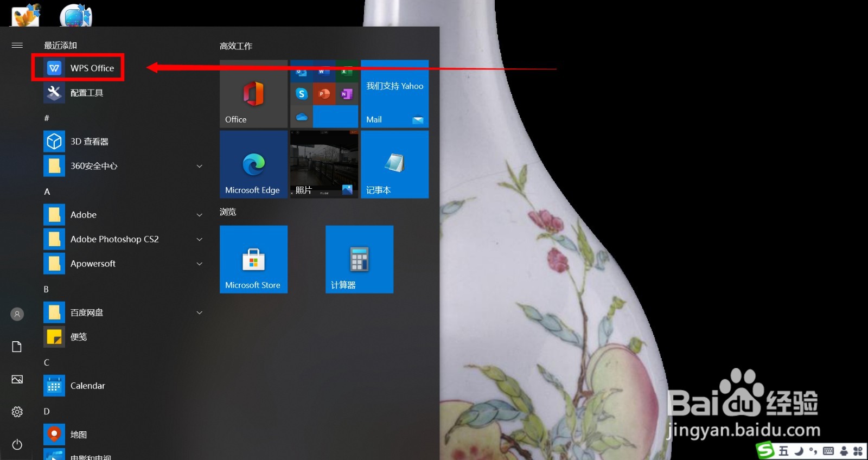Click the Power button icon
Image resolution: width=868 pixels, height=460 pixels.
17,444
